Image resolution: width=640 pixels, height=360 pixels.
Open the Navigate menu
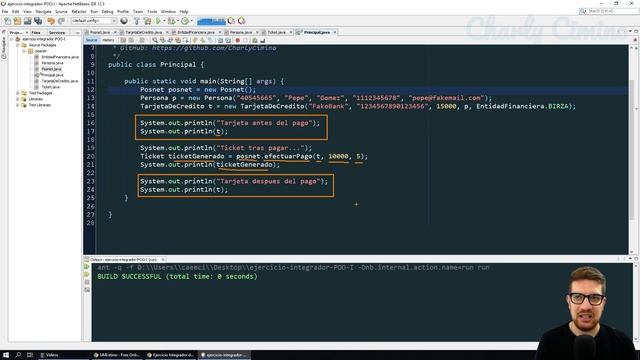tap(43, 11)
